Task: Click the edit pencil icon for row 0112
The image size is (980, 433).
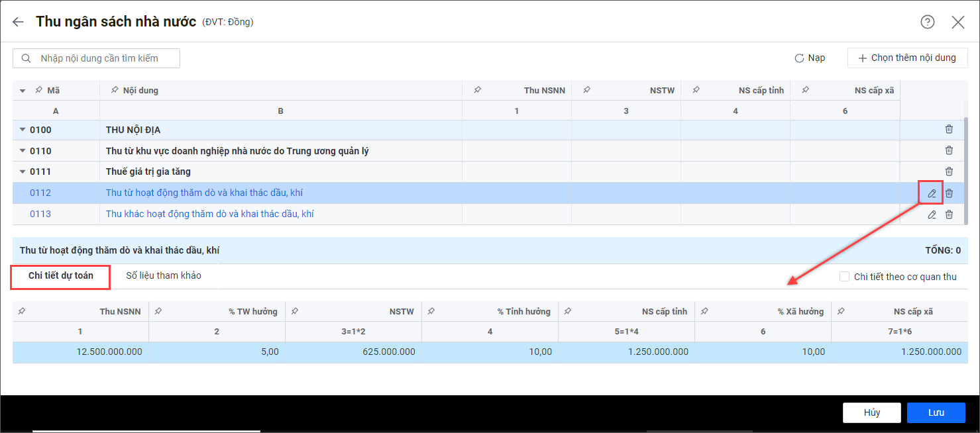Action: [x=932, y=193]
